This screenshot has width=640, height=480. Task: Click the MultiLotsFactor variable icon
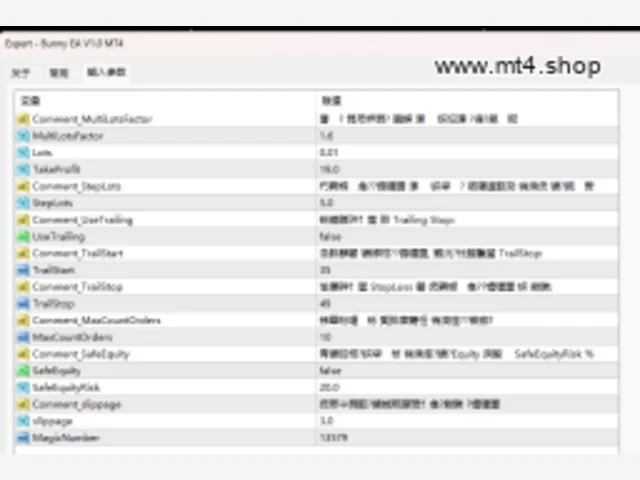click(23, 136)
